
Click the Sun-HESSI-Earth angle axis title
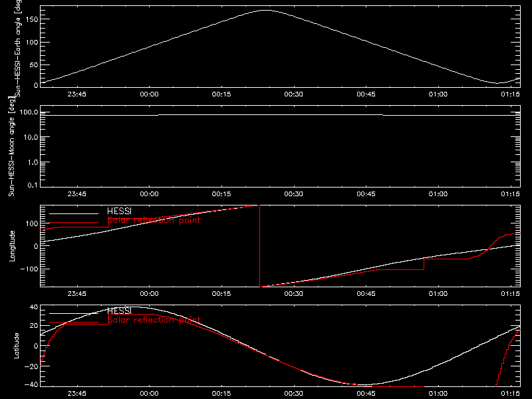(x=18, y=49)
